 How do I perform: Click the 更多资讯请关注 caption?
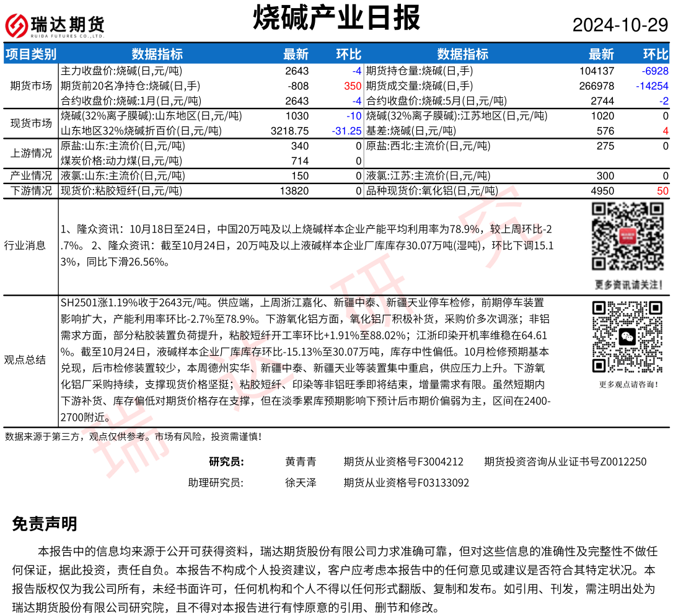[628, 285]
